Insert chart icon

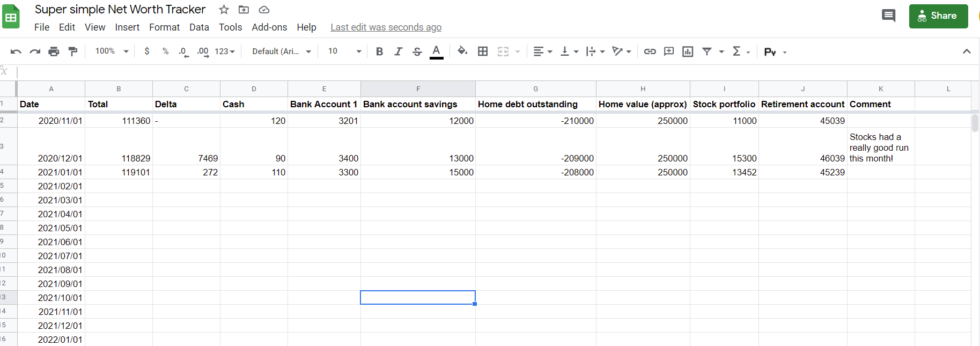pyautogui.click(x=688, y=51)
